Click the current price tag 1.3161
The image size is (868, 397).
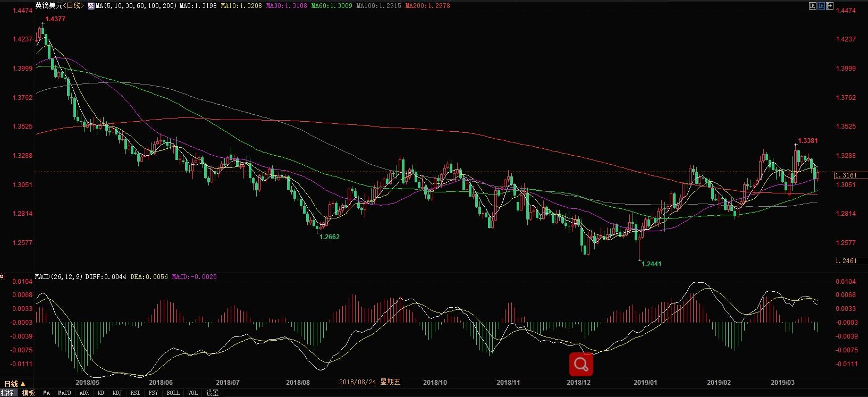tap(850, 175)
